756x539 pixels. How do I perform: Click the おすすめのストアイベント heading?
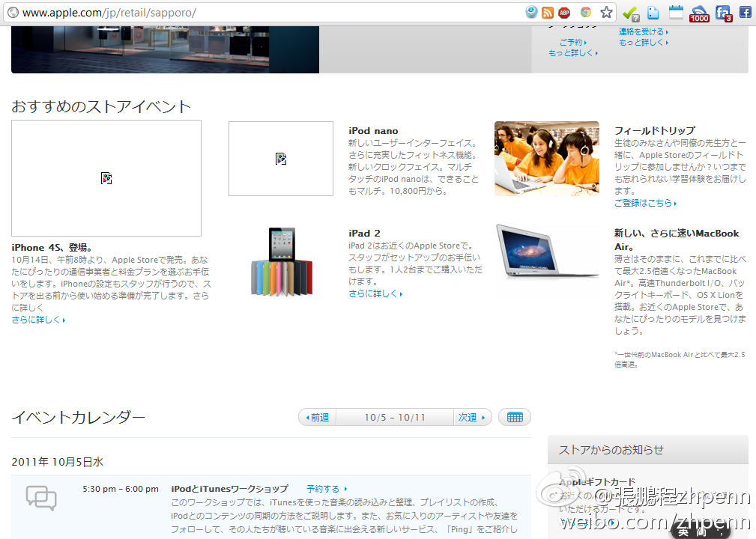101,106
